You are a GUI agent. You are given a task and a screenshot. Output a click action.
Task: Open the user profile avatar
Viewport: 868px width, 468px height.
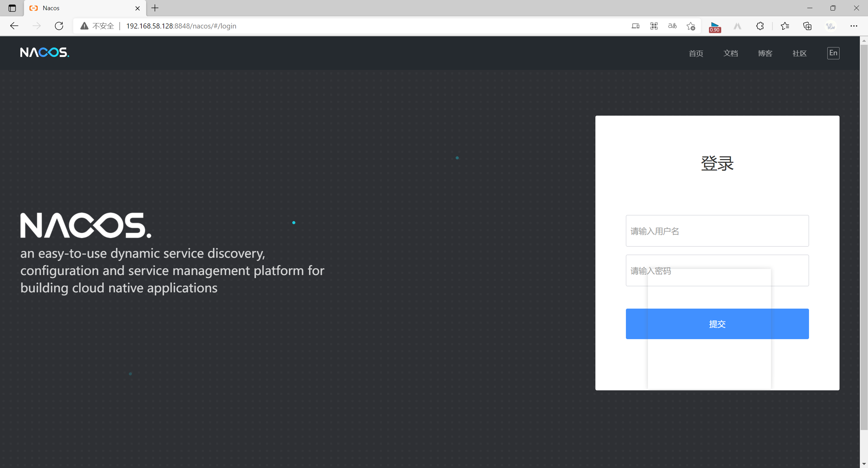pos(830,26)
